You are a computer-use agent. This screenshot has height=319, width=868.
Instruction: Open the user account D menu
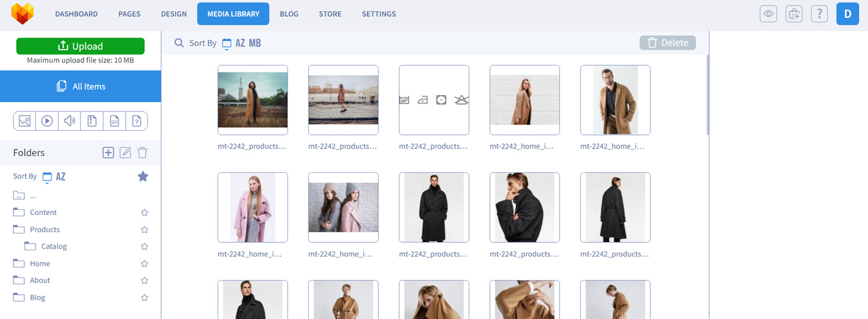[x=847, y=14]
